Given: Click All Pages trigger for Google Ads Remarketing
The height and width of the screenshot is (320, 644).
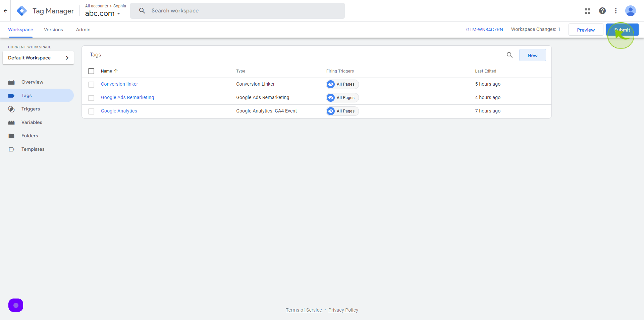Looking at the screenshot, I should [342, 98].
